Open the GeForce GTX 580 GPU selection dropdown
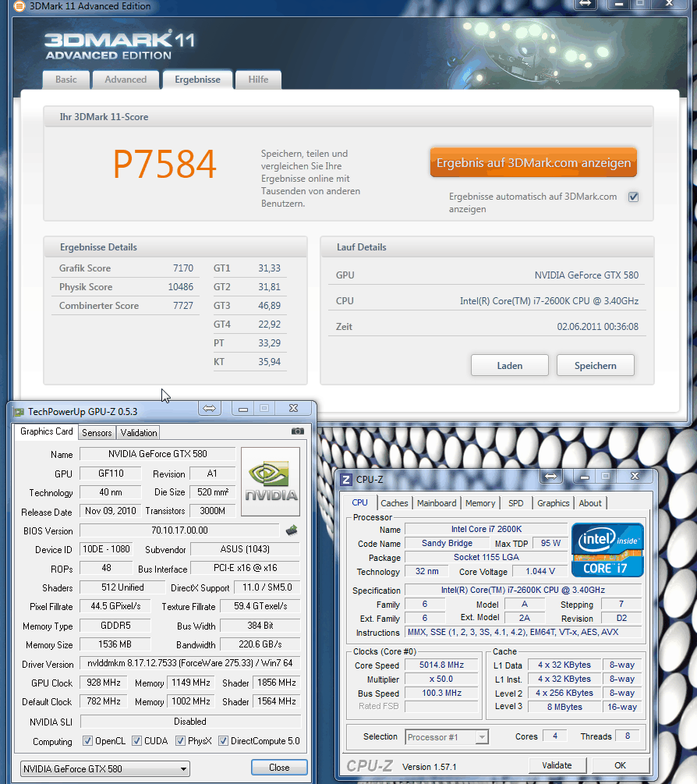This screenshot has width=697, height=784. click(105, 768)
